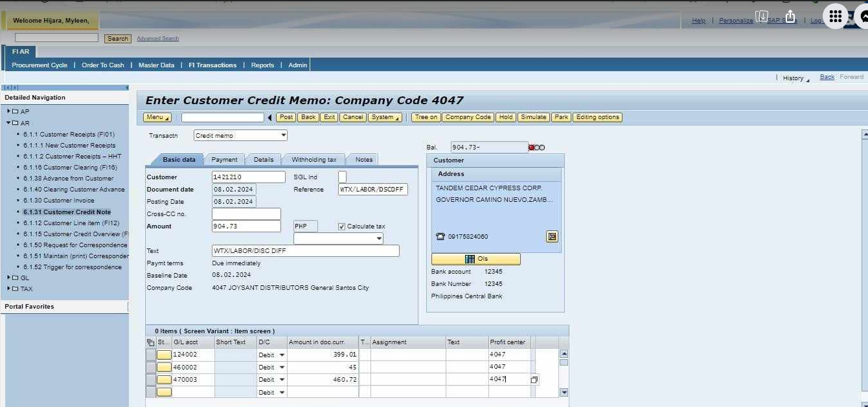This screenshot has height=407, width=868.
Task: Click the command field collapse arrow
Action: [269, 117]
